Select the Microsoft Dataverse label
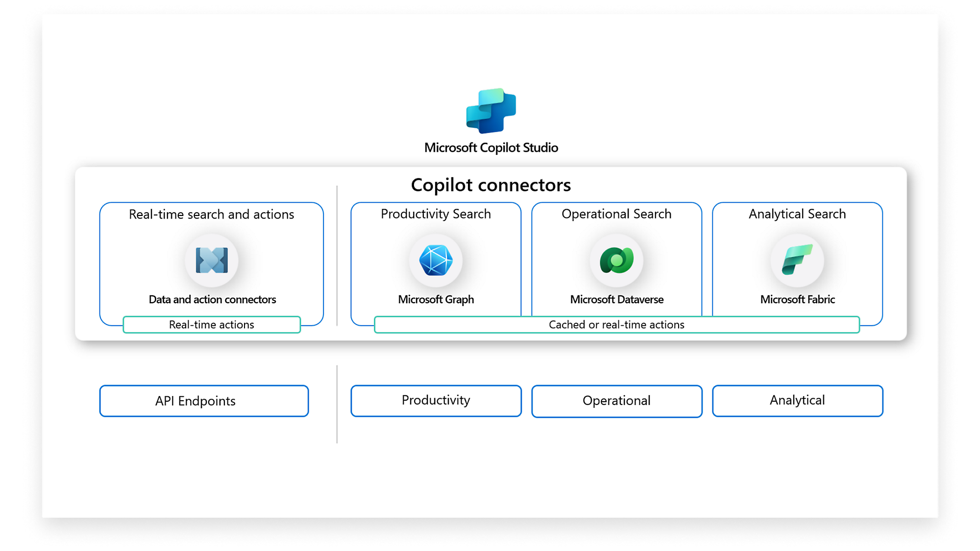This screenshot has width=980, height=551. click(616, 299)
